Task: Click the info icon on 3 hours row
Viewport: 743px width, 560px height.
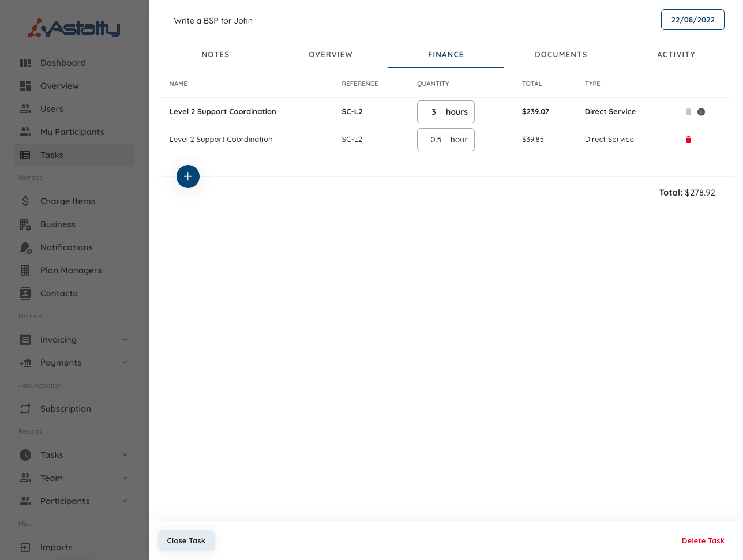Action: point(701,112)
